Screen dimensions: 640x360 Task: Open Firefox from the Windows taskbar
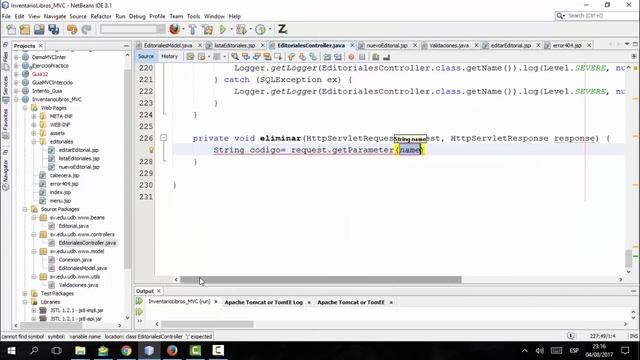pos(172,350)
